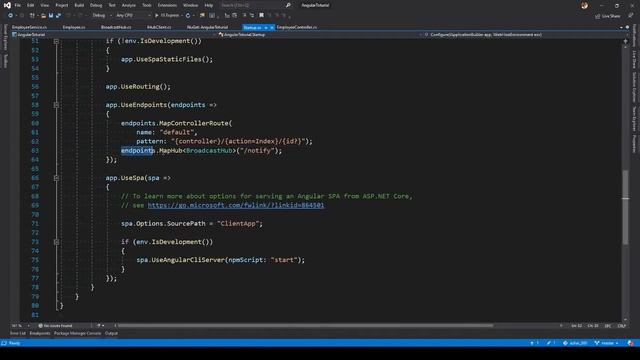640x360 pixels.
Task: Click the repository name in status bar
Action: 575,343
